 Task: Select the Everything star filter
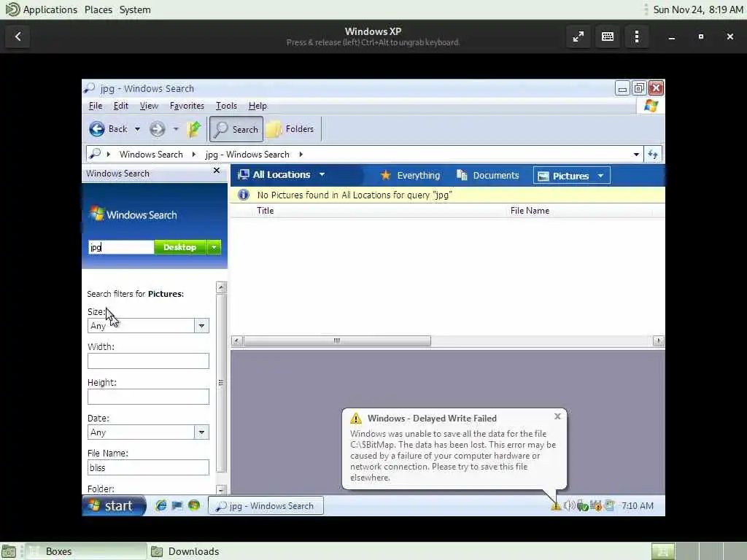pyautogui.click(x=410, y=176)
